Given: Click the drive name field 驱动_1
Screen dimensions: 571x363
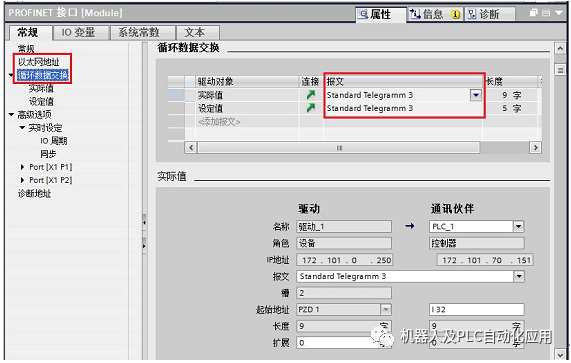Looking at the screenshot, I should tap(344, 226).
